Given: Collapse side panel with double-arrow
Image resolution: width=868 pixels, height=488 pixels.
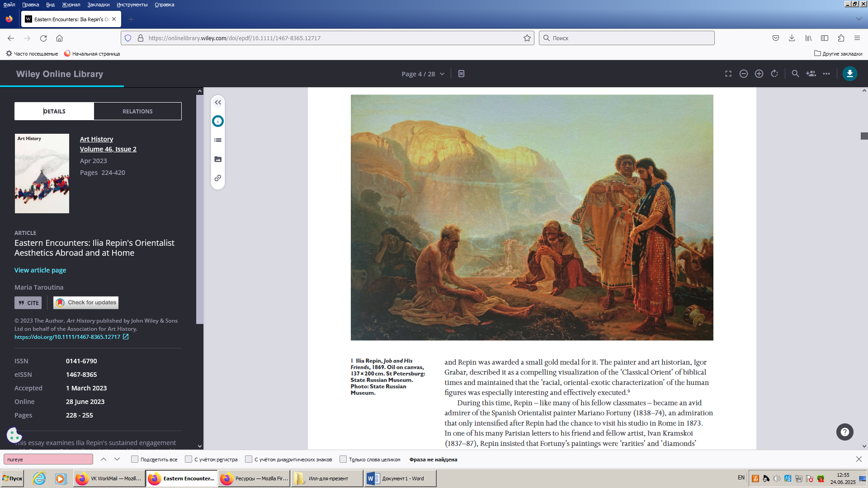Looking at the screenshot, I should tap(218, 103).
